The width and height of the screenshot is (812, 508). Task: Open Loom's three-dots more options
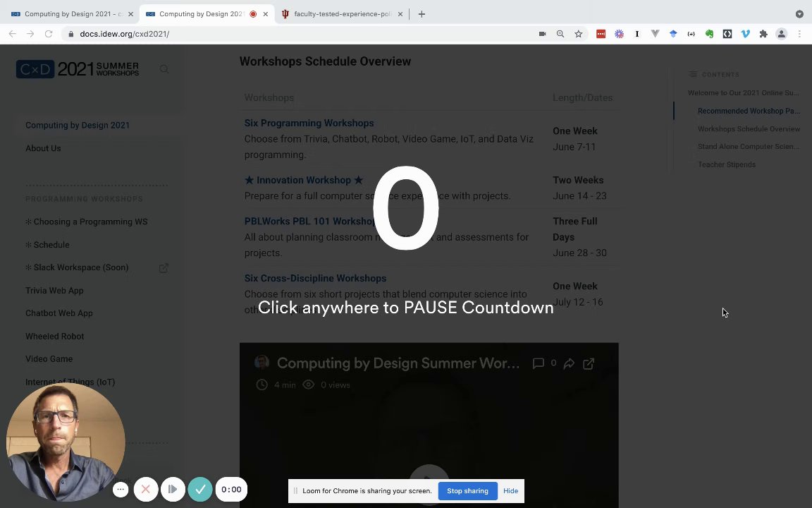point(120,490)
